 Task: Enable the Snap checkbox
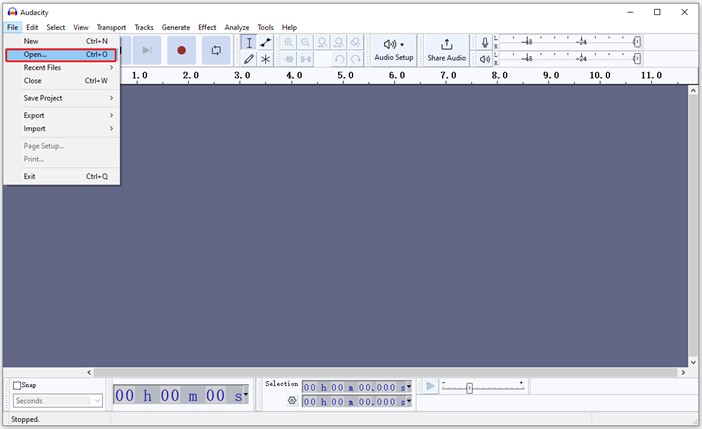tap(18, 385)
